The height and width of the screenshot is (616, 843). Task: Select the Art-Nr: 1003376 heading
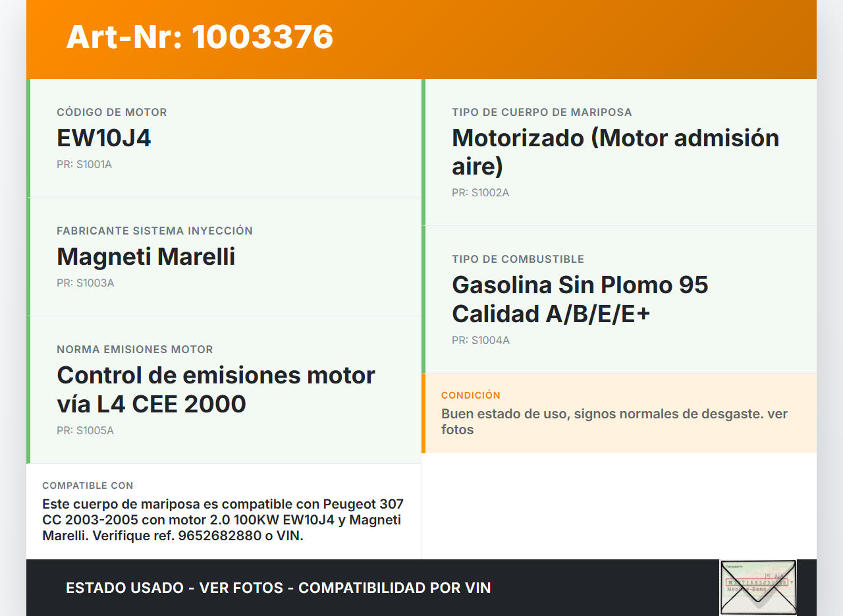point(200,37)
